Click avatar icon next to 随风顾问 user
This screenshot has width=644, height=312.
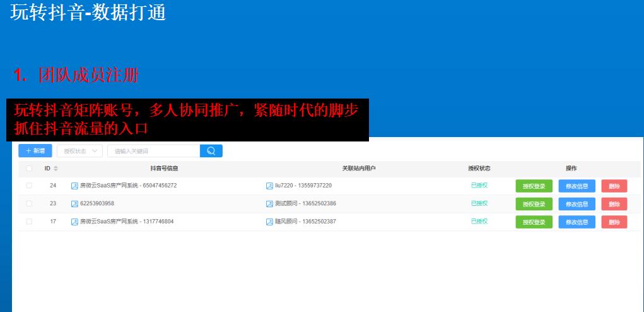[269, 222]
